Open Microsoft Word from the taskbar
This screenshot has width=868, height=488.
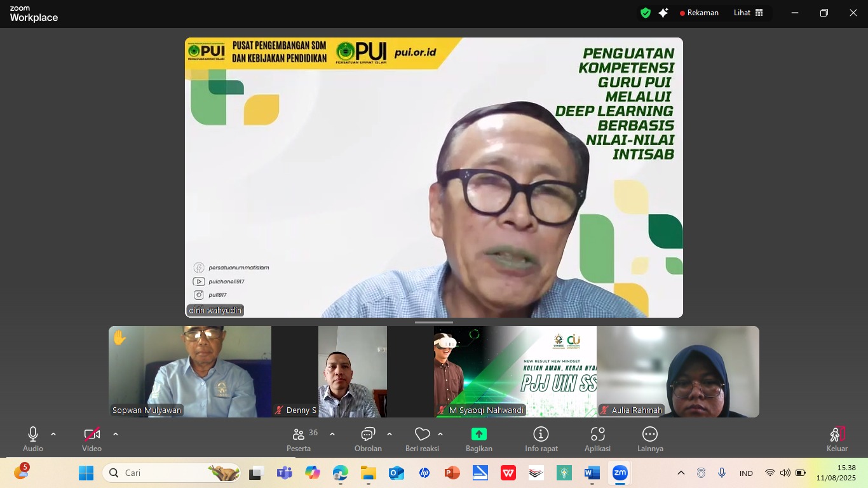pyautogui.click(x=592, y=473)
